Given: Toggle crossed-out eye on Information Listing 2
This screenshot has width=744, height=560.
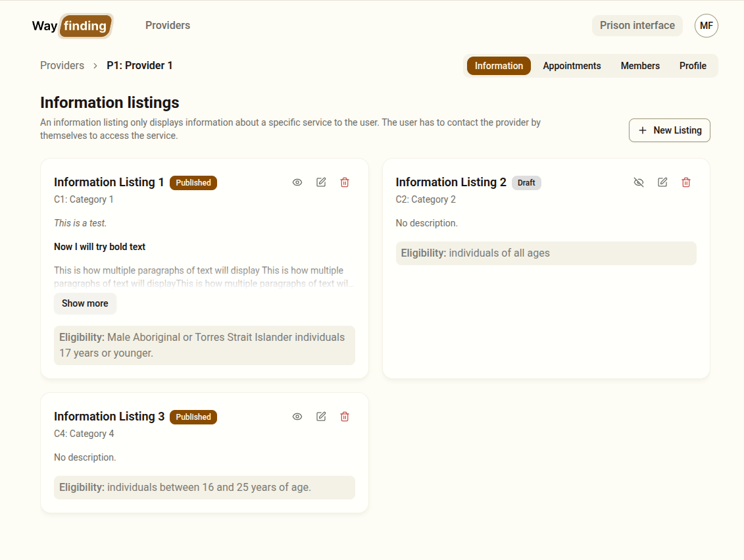Looking at the screenshot, I should 639,182.
